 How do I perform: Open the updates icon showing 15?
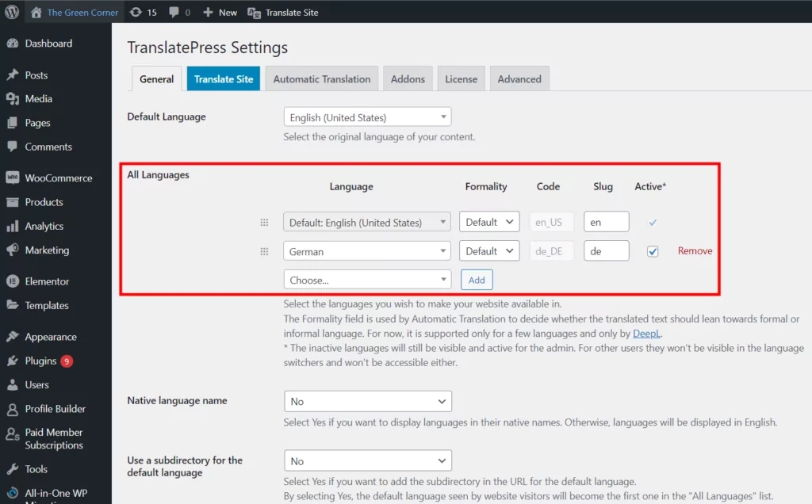pos(136,13)
